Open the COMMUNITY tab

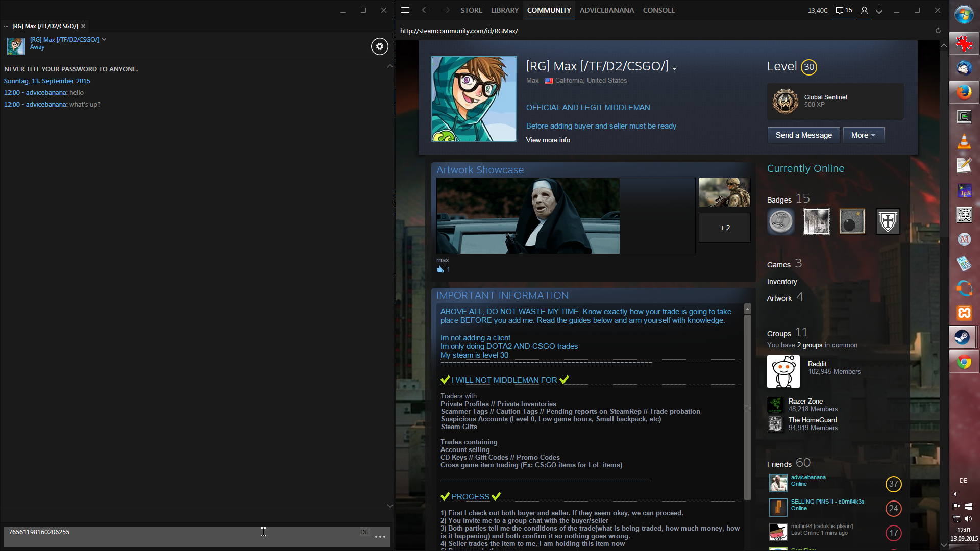(x=549, y=10)
